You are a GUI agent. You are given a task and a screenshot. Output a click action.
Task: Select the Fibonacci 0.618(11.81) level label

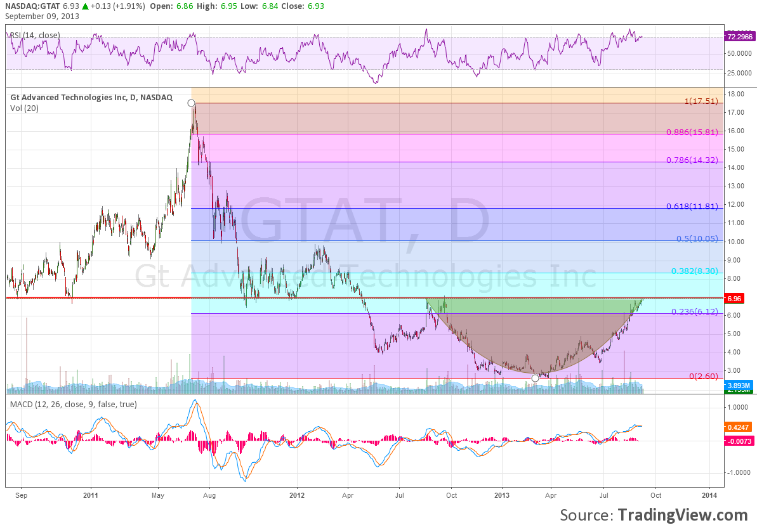[x=692, y=207]
